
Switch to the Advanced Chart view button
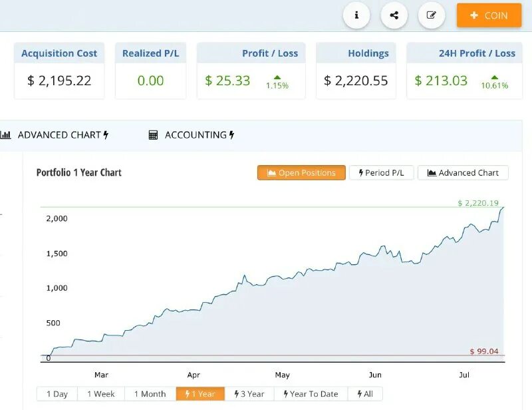pyautogui.click(x=463, y=173)
